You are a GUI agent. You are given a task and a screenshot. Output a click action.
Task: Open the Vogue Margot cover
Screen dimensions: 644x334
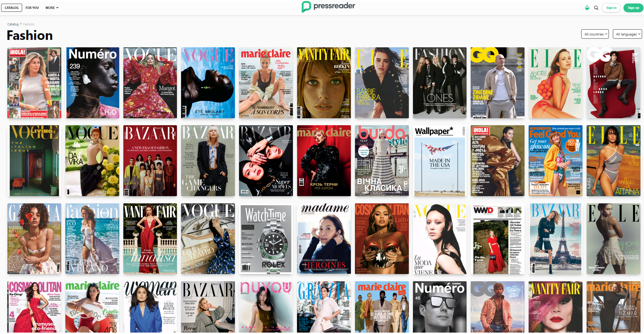150,83
